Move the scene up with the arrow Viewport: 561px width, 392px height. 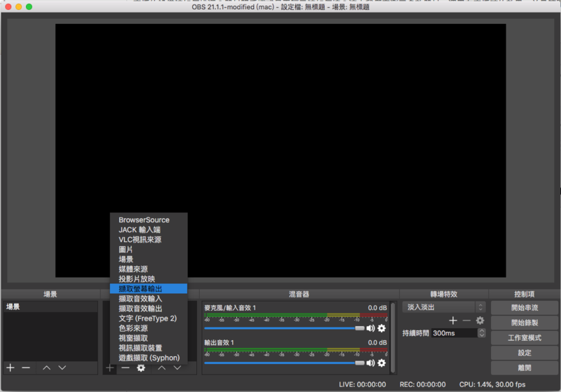[46, 367]
